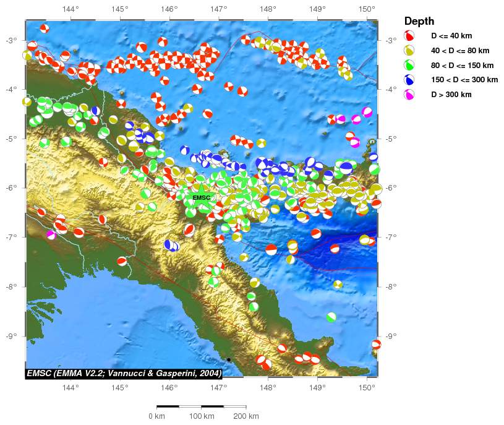Click the 'D <= 40 km' legend label
Image resolution: width=504 pixels, height=425 pixels.
pos(453,36)
